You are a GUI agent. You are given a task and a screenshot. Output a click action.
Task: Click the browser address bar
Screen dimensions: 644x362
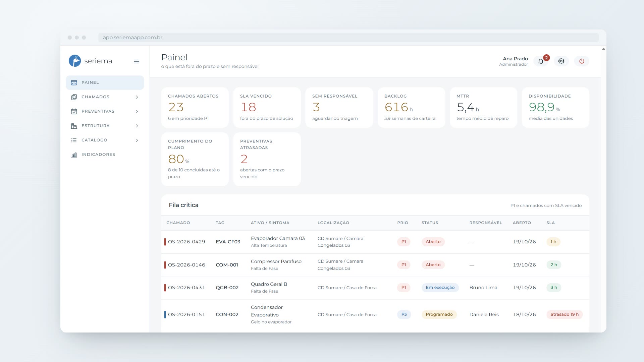348,38
